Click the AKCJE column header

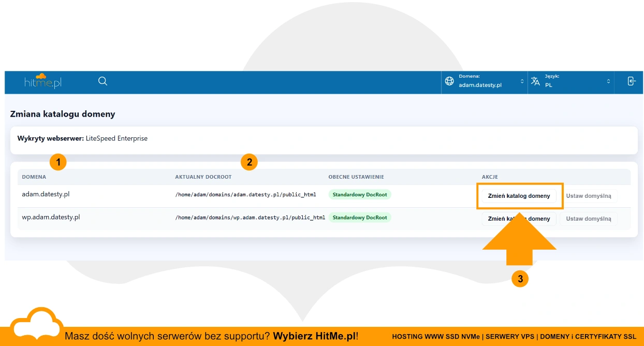490,177
